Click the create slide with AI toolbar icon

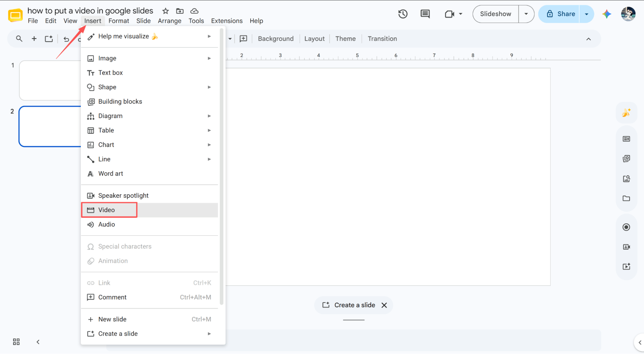[x=49, y=39]
